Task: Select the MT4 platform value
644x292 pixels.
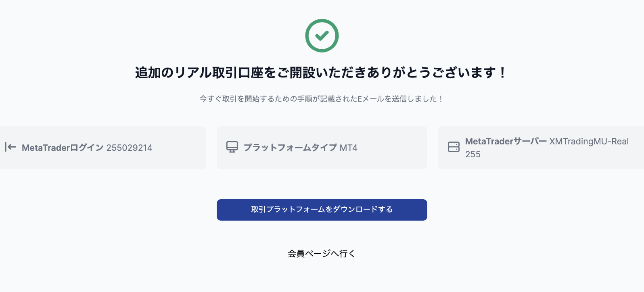Action: pyautogui.click(x=348, y=148)
